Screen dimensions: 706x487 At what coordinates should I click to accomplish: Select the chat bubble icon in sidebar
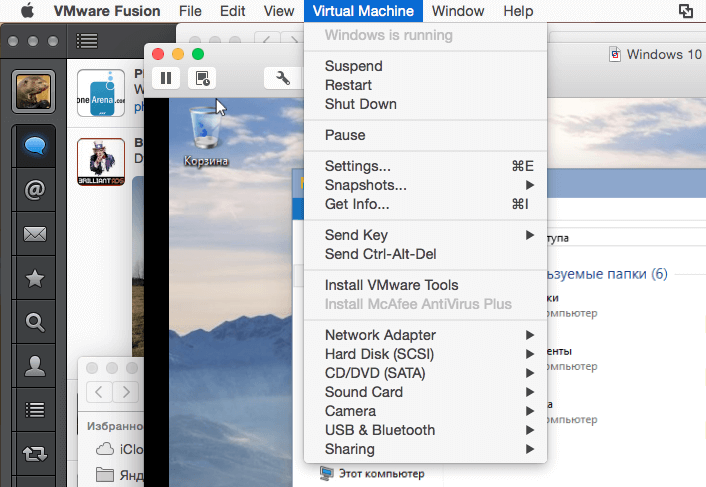[35, 146]
